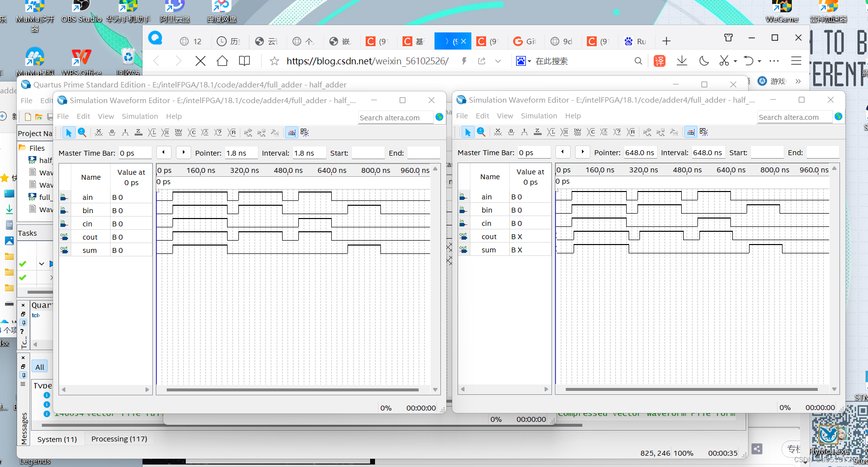This screenshot has height=467, width=868.
Task: Open search engine dropdown next to paw icon
Action: (529, 61)
